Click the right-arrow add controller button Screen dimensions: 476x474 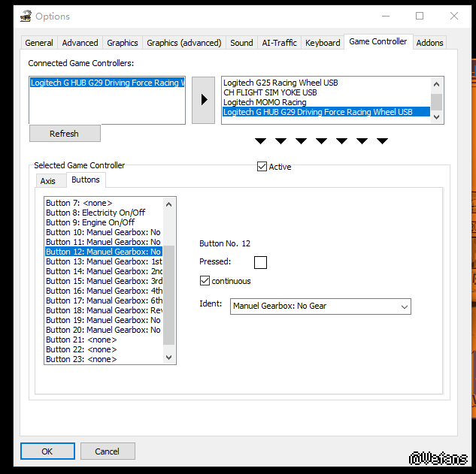[203, 100]
